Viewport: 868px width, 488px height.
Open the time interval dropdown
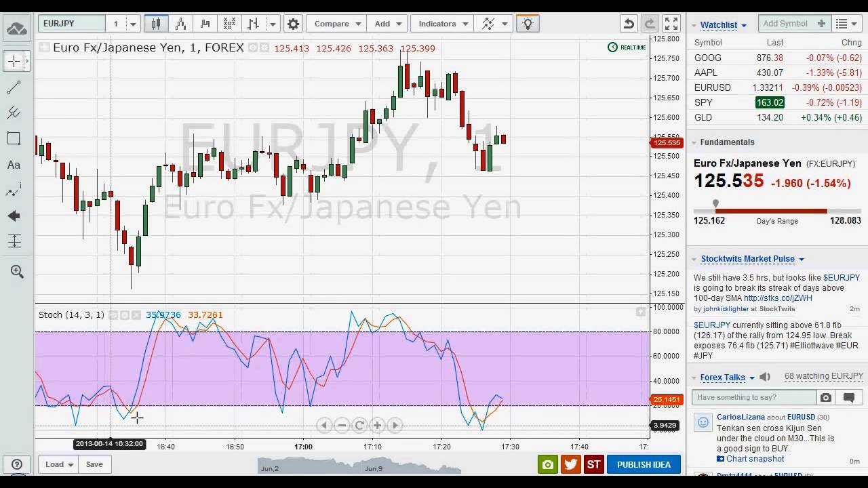coord(133,24)
